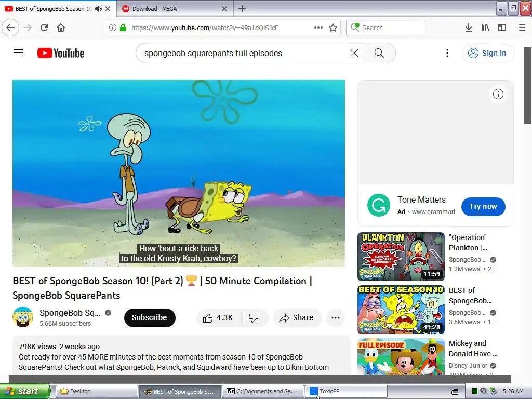This screenshot has height=399, width=532.
Task: Switch to the 7-Zip C:\Documents taskbar window
Action: (263, 391)
